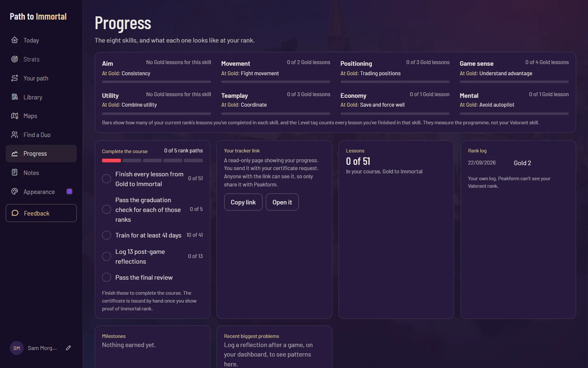The height and width of the screenshot is (368, 588).
Task: Click the 'Nothing earned yet.' milestones text
Action: [129, 345]
